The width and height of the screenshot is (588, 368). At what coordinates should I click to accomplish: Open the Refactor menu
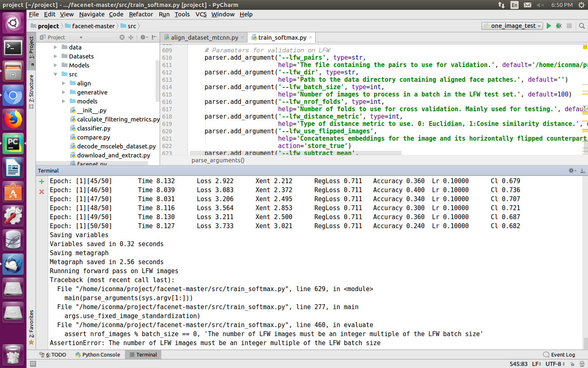coord(141,14)
